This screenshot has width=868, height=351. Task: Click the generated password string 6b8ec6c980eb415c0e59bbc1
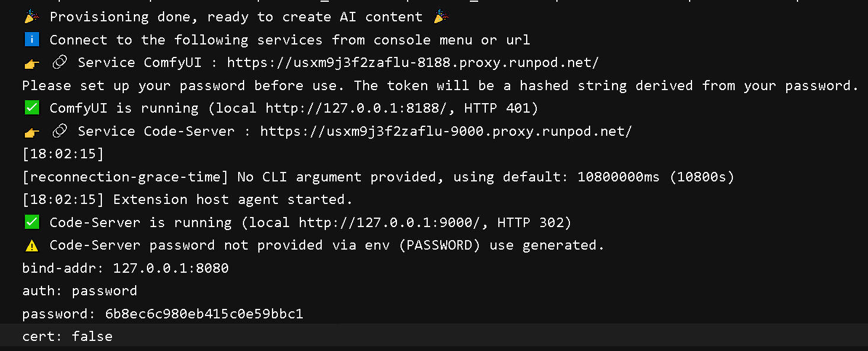pyautogui.click(x=204, y=314)
